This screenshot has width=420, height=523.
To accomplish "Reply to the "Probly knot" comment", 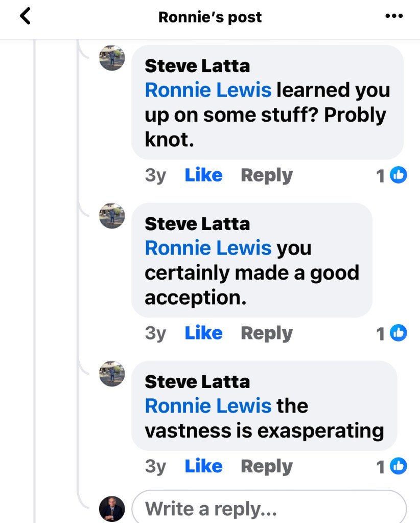I will [266, 175].
